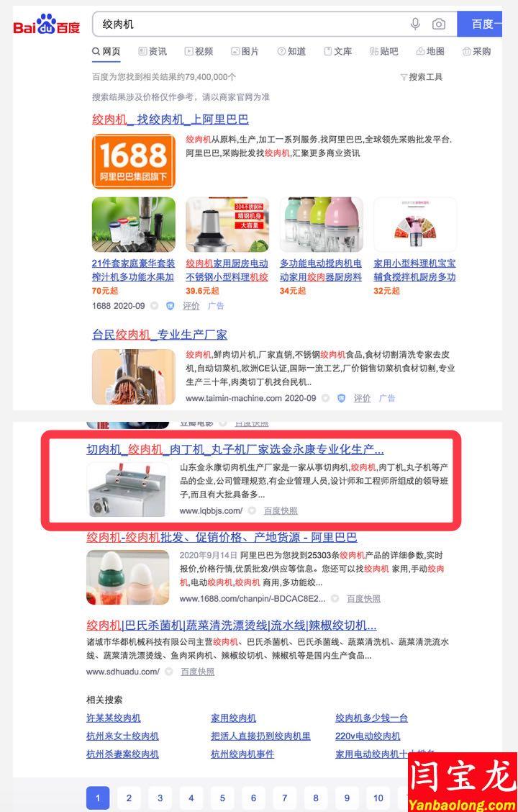The width and height of the screenshot is (518, 812).
Task: Click related search 家用绞肉机
Action: click(x=233, y=718)
